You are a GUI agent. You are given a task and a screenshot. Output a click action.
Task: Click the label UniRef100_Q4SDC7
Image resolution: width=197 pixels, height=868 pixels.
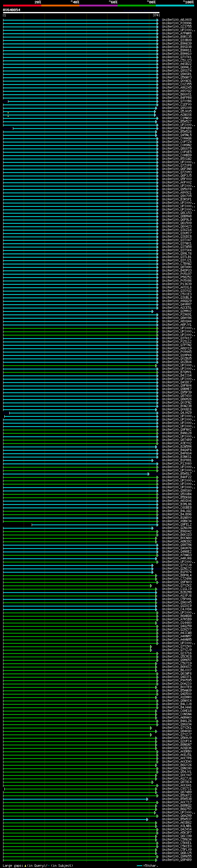(x=177, y=382)
